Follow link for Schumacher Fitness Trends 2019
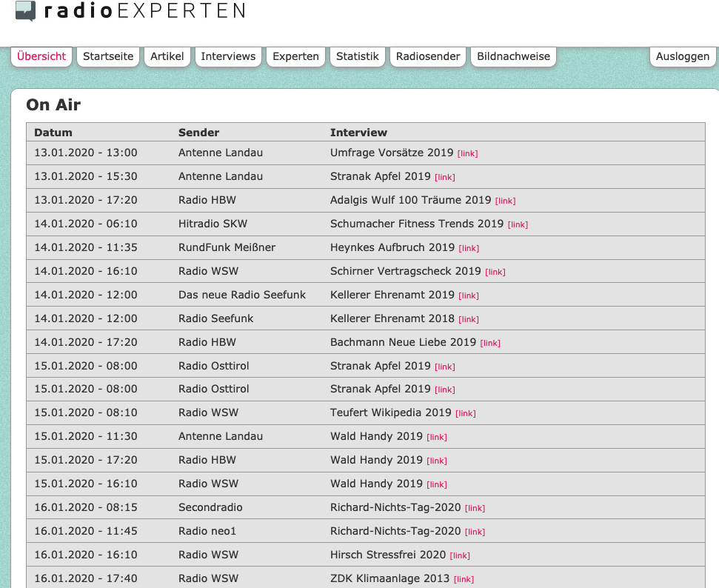The image size is (719, 588). click(x=518, y=224)
